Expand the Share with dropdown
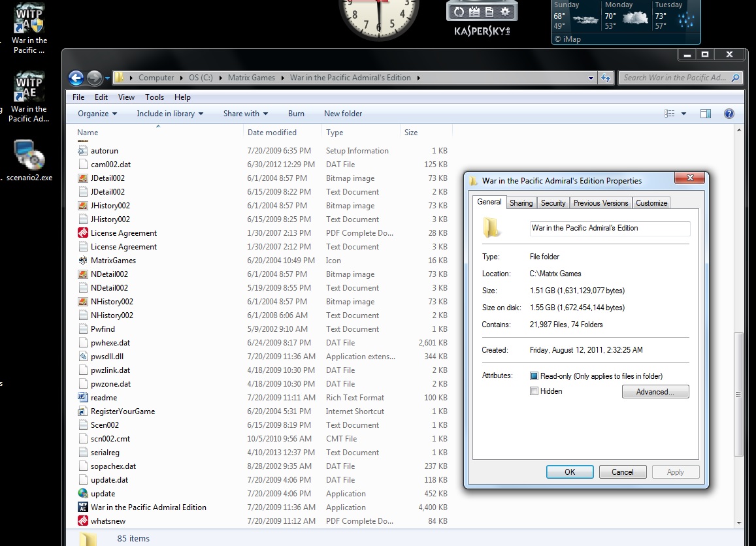This screenshot has width=756, height=546. pyautogui.click(x=246, y=114)
